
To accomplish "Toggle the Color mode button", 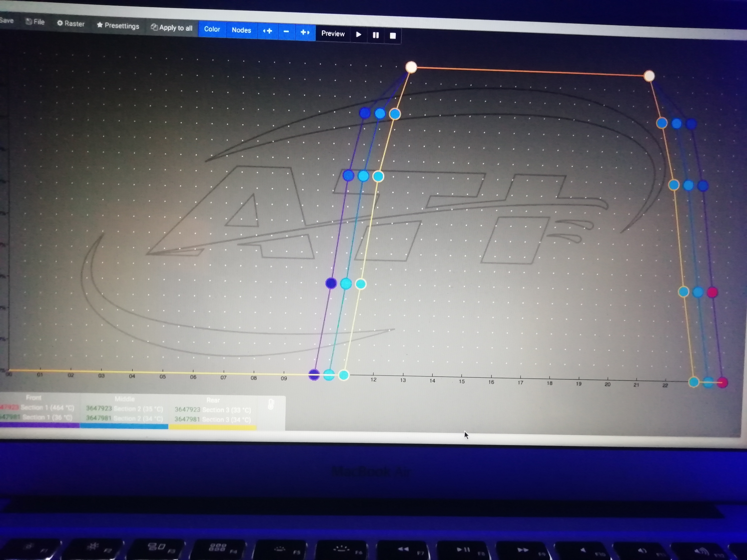I will 212,29.
